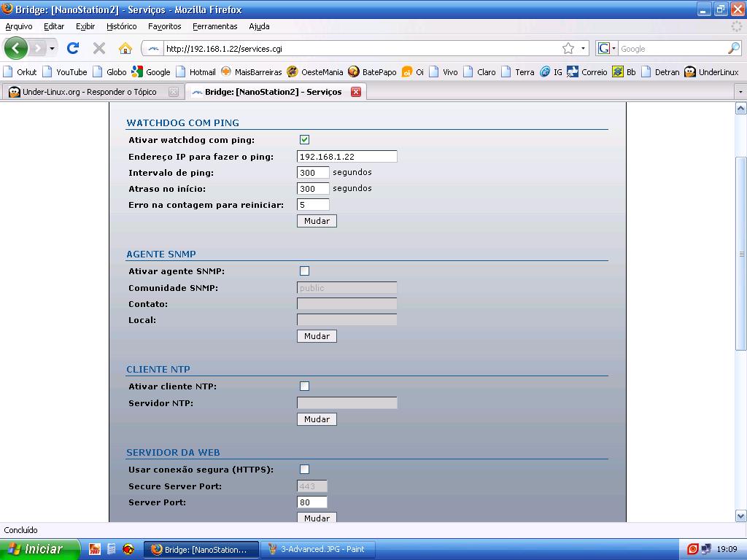Open the Favoritos menu
The height and width of the screenshot is (560, 747).
pos(164,26)
